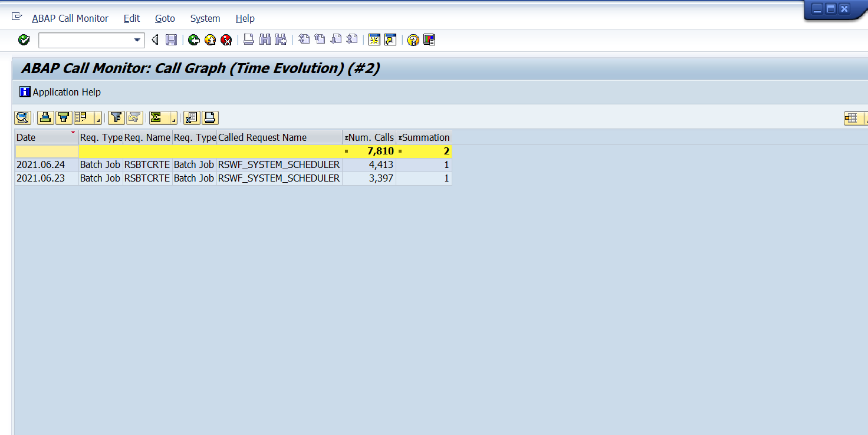This screenshot has width=868, height=435.
Task: Calculate totals using the sigma icon
Action: point(157,117)
